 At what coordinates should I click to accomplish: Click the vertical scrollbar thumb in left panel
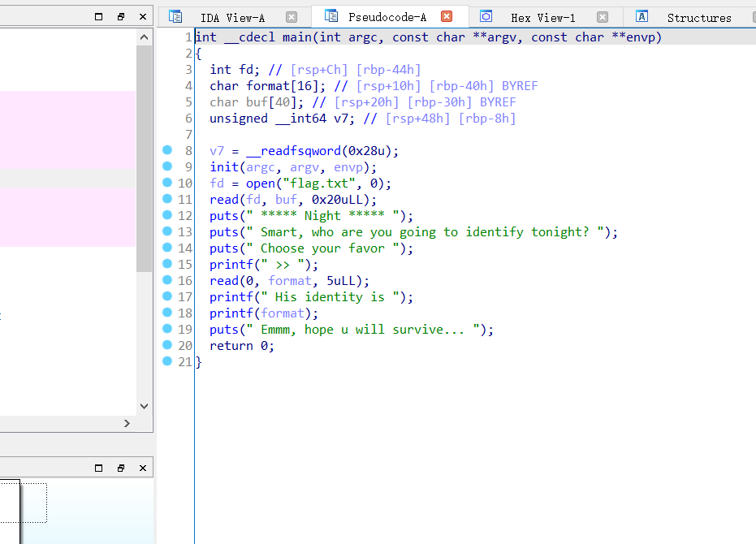(144, 158)
